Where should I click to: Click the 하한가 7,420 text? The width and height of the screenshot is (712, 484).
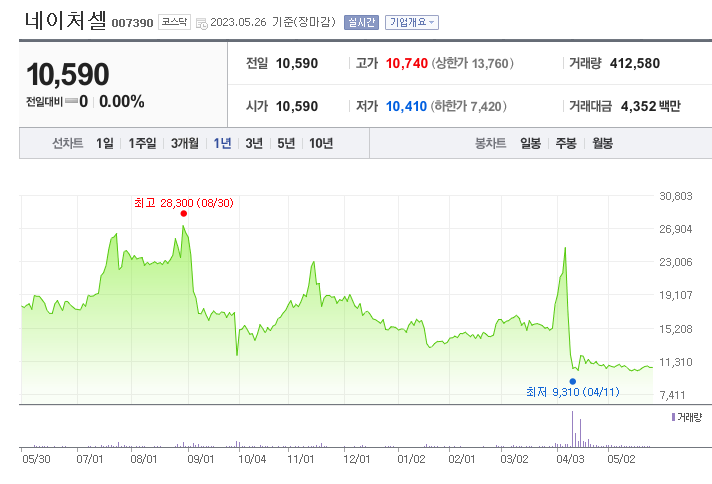pos(468,106)
